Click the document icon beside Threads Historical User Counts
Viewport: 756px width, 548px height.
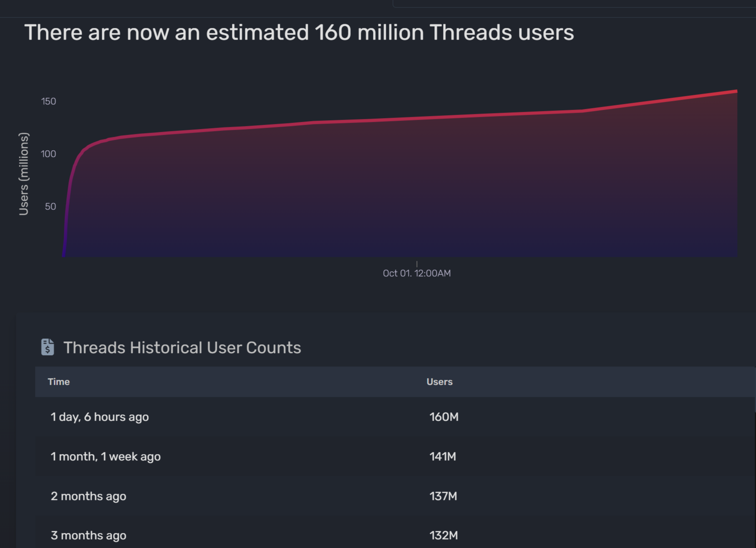[48, 347]
